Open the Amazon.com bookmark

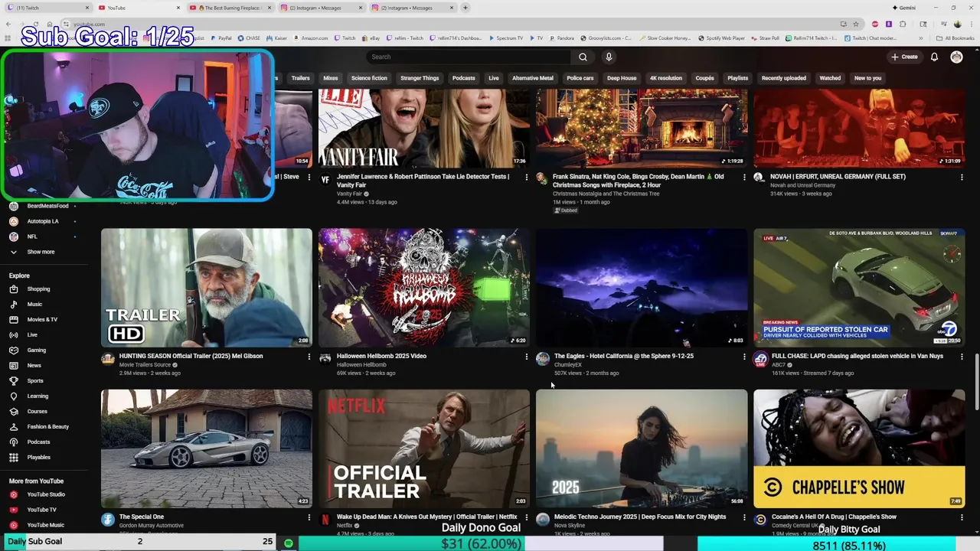pyautogui.click(x=309, y=37)
